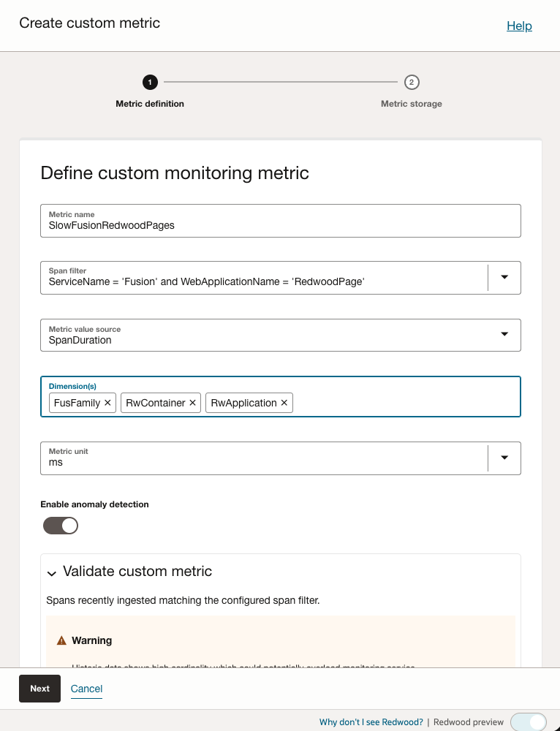The image size is (560, 731).
Task: Disable the anomaly detection toggle
Action: (61, 525)
